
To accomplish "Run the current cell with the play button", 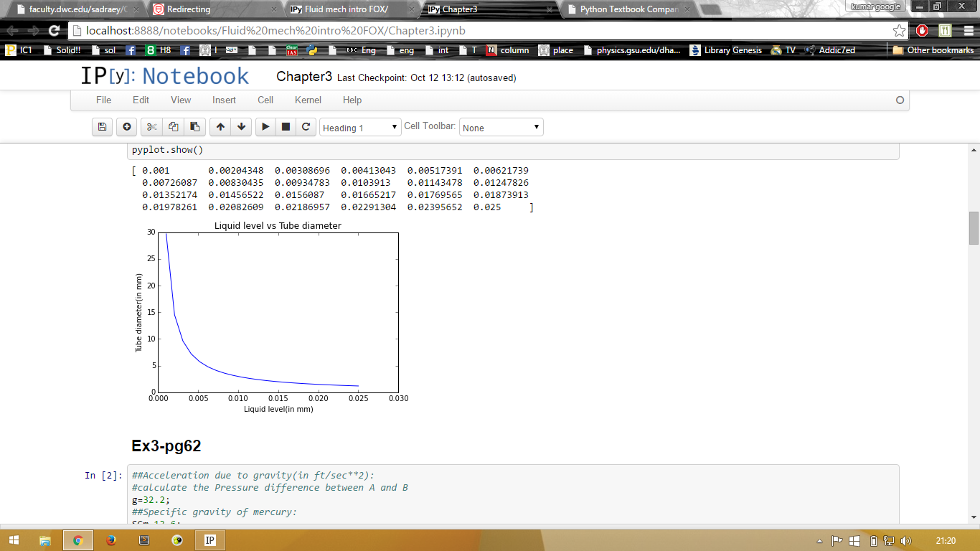I will click(265, 127).
